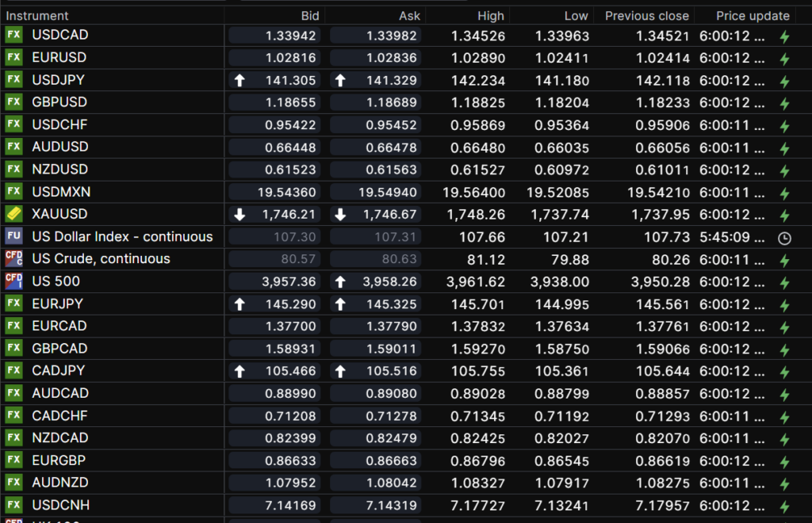The height and width of the screenshot is (523, 812).
Task: Sort by the Instrument column header
Action: [x=37, y=16]
